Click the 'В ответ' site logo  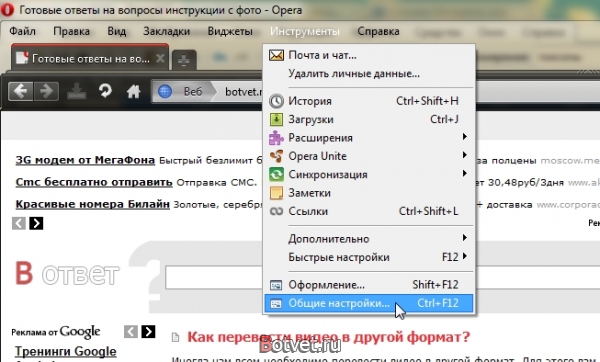(x=67, y=273)
